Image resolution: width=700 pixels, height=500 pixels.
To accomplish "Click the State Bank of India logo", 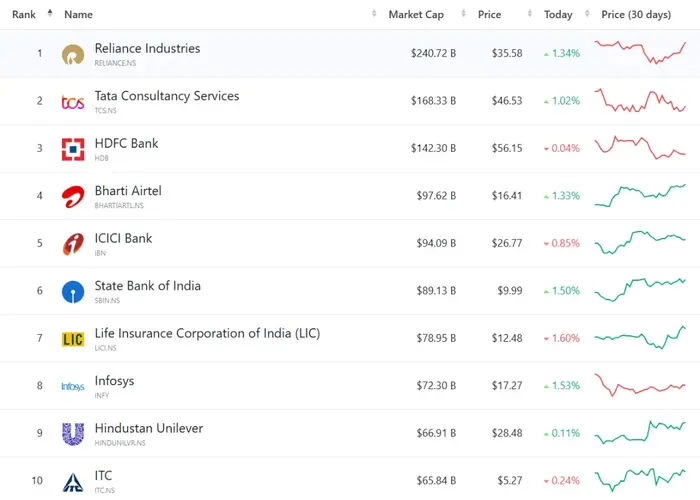I will point(73,291).
